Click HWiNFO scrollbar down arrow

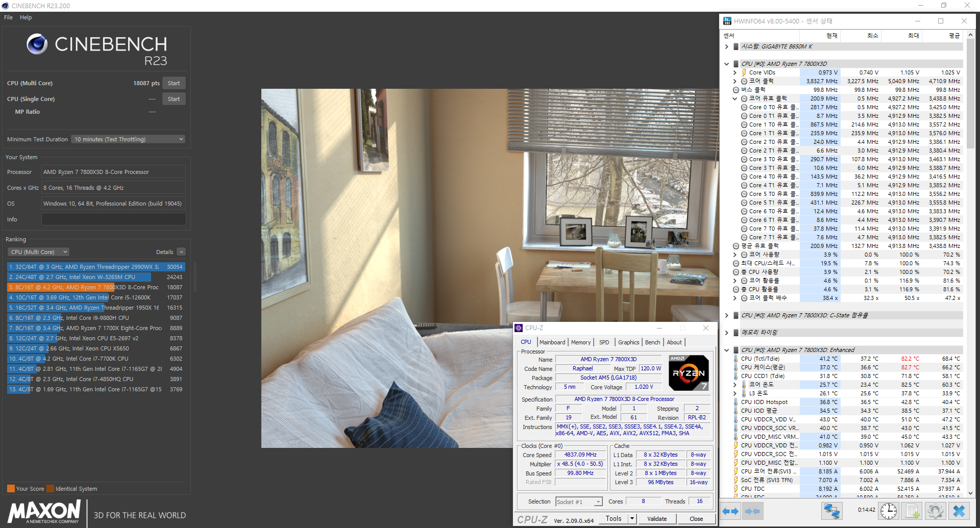[970, 494]
